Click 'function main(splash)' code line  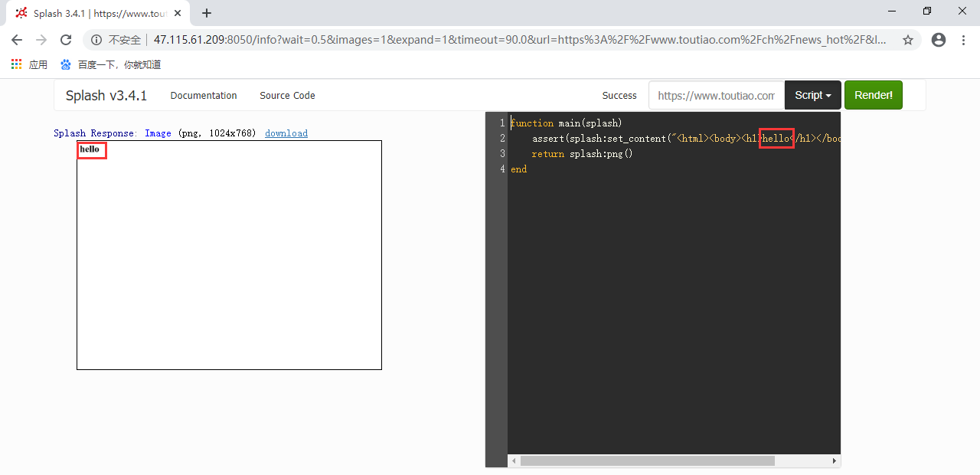pyautogui.click(x=567, y=123)
